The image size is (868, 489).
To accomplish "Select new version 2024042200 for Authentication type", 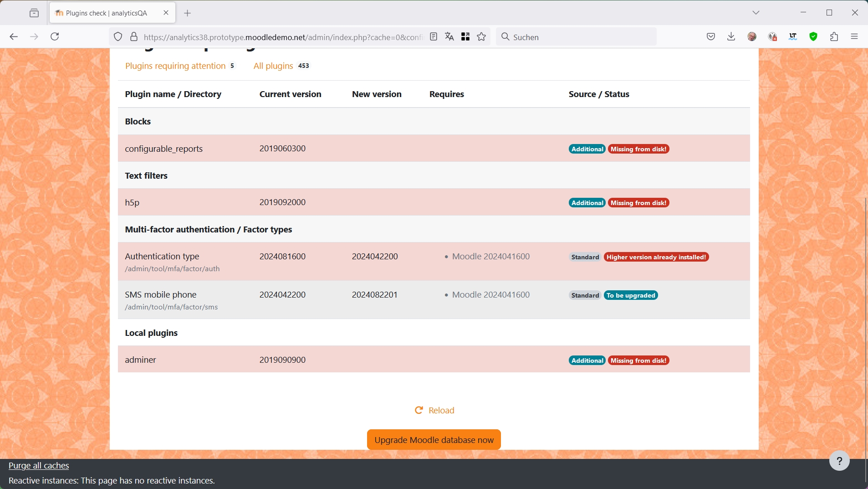I will pyautogui.click(x=375, y=256).
